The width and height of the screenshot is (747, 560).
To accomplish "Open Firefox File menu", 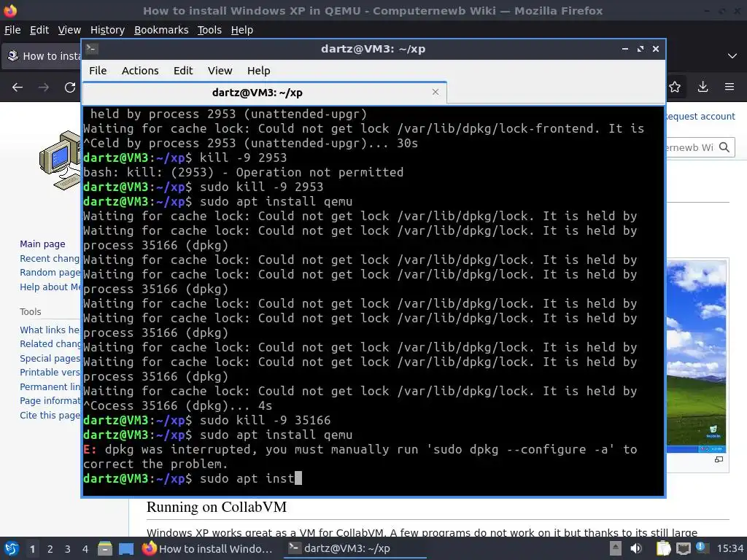I will click(12, 30).
